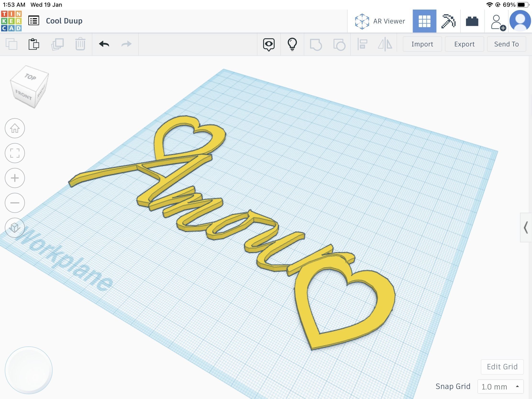Open the AR Viewer
The height and width of the screenshot is (399, 532).
pos(380,21)
